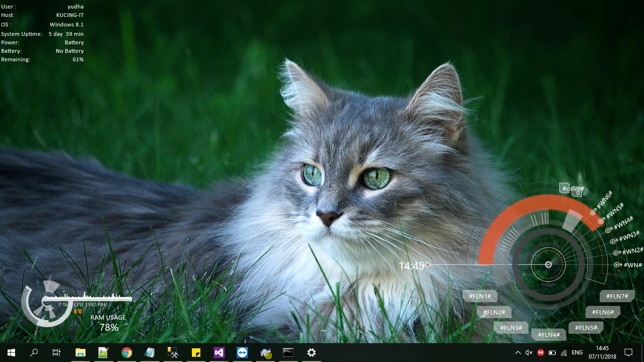Open MEGA from the system tray
Screen dimensions: 644x362
(541, 352)
